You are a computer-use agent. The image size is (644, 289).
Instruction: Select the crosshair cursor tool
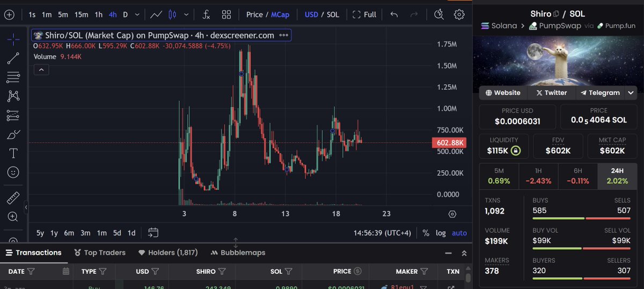click(13, 39)
